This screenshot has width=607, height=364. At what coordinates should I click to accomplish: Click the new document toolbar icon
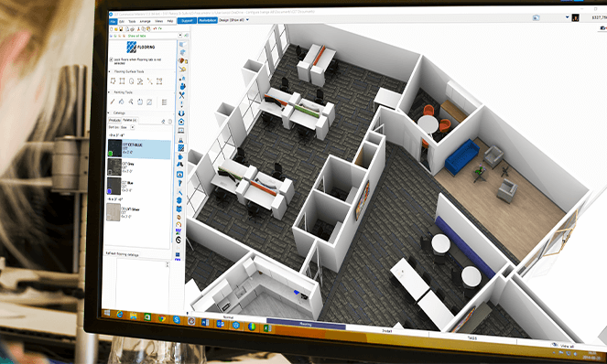tap(112, 29)
